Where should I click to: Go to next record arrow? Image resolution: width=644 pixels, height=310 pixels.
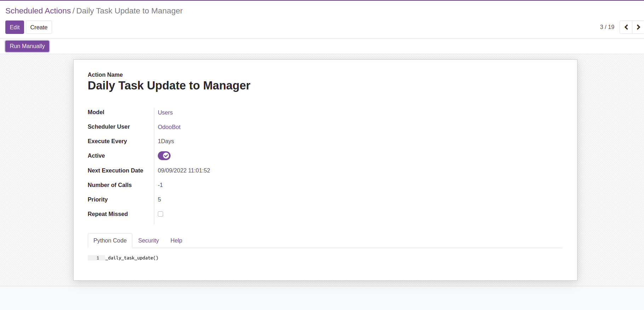coord(638,27)
